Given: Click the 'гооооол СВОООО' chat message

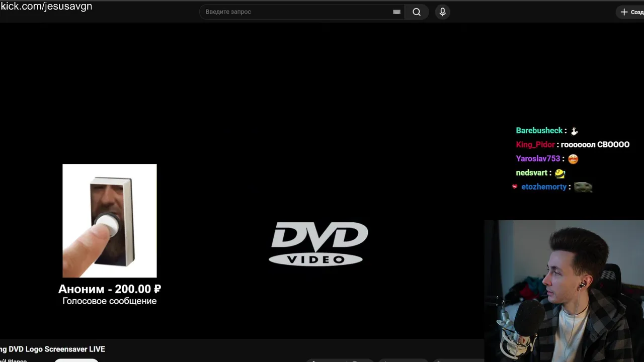Looking at the screenshot, I should point(595,144).
